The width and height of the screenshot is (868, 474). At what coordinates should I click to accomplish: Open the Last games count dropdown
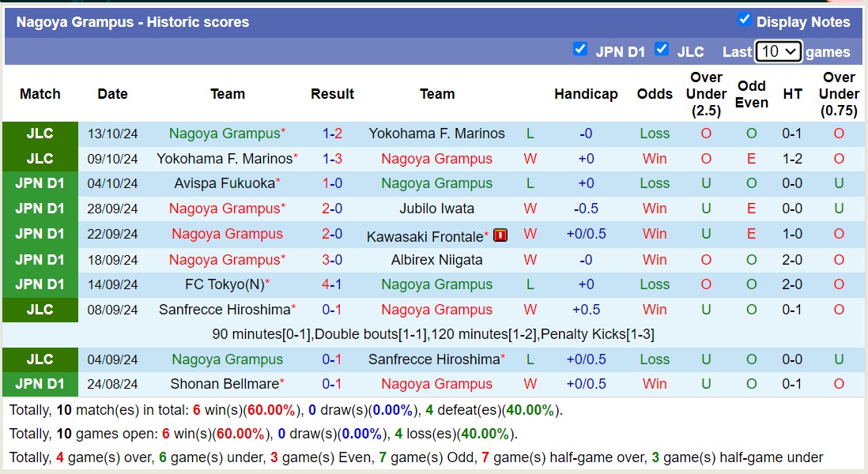779,51
